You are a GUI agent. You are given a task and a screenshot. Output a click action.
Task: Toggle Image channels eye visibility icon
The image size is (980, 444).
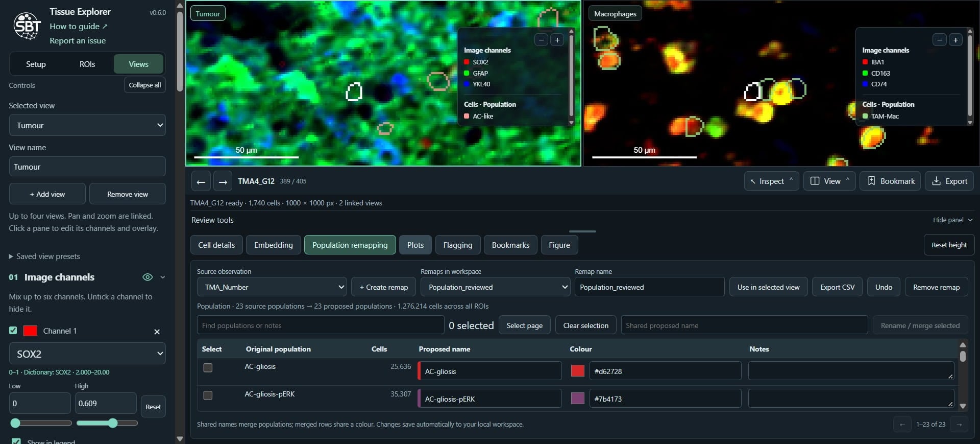pyautogui.click(x=148, y=277)
